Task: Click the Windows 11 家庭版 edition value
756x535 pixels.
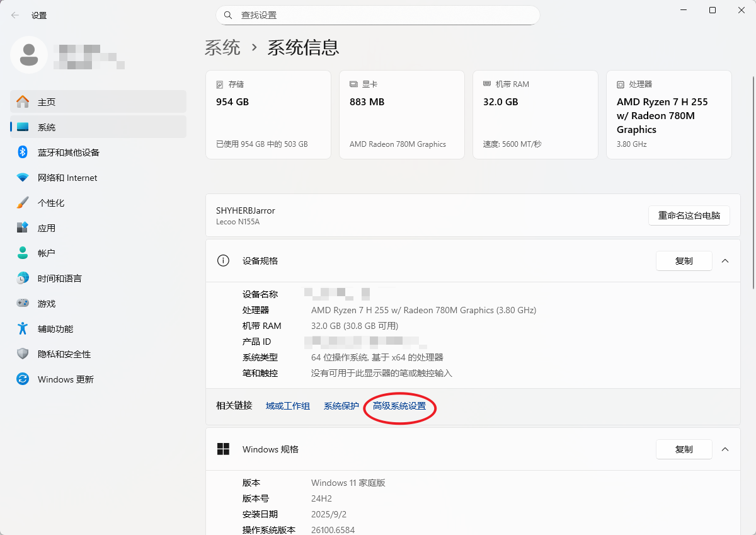Action: point(348,483)
